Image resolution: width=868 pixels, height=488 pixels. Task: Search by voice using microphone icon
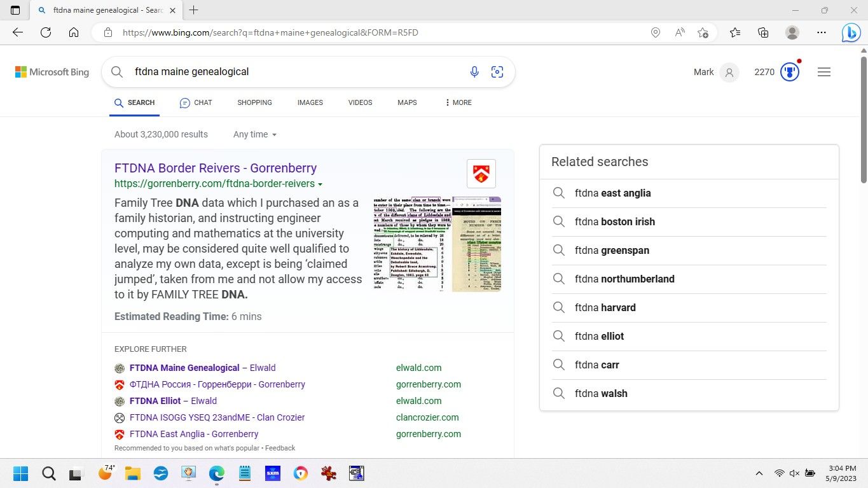pos(474,72)
